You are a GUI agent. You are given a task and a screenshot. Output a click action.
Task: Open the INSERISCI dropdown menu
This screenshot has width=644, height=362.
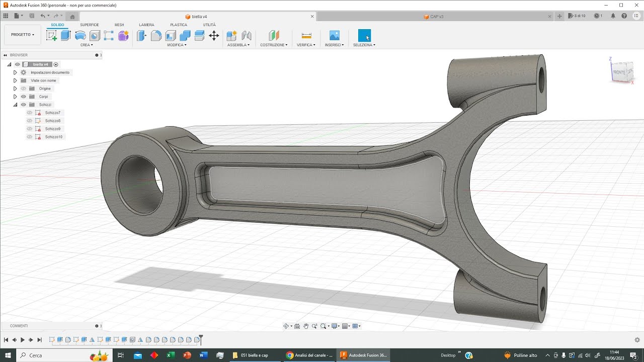tap(334, 45)
